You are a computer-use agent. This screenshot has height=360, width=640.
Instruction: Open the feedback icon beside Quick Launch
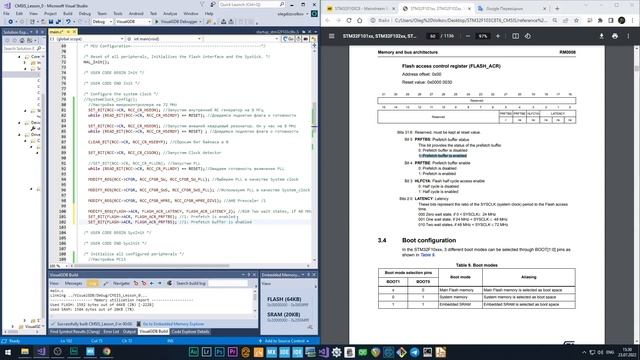[213, 4]
